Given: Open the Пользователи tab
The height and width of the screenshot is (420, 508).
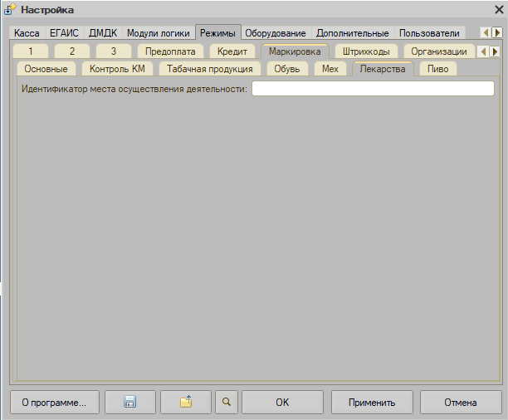Looking at the screenshot, I should click(429, 33).
